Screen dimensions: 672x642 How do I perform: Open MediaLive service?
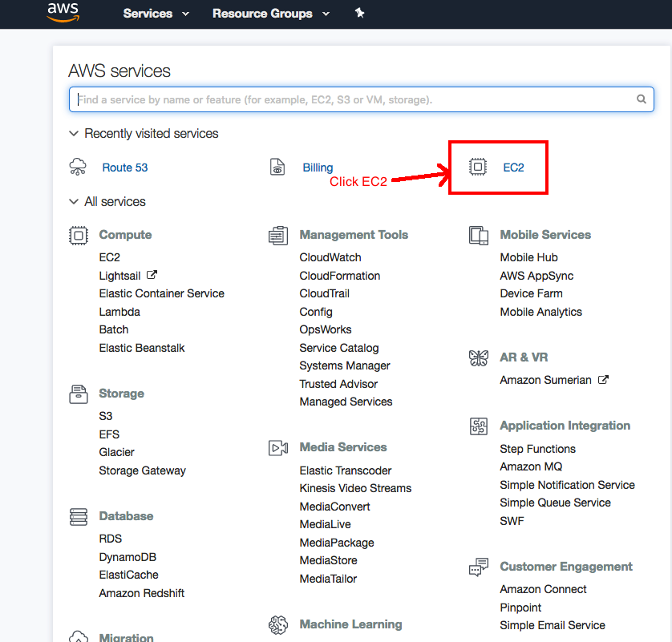(x=325, y=524)
